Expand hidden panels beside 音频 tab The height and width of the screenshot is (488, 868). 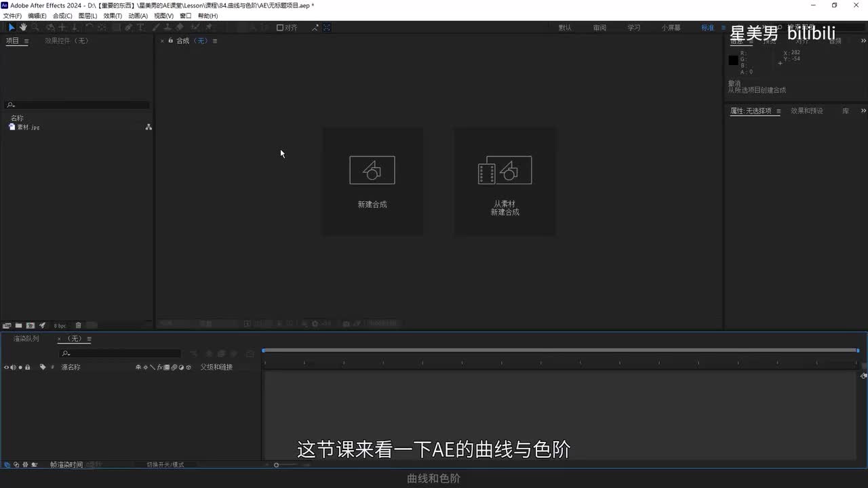[x=863, y=41]
